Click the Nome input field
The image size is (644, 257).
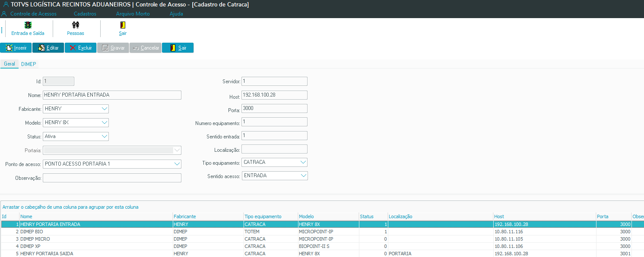click(112, 95)
